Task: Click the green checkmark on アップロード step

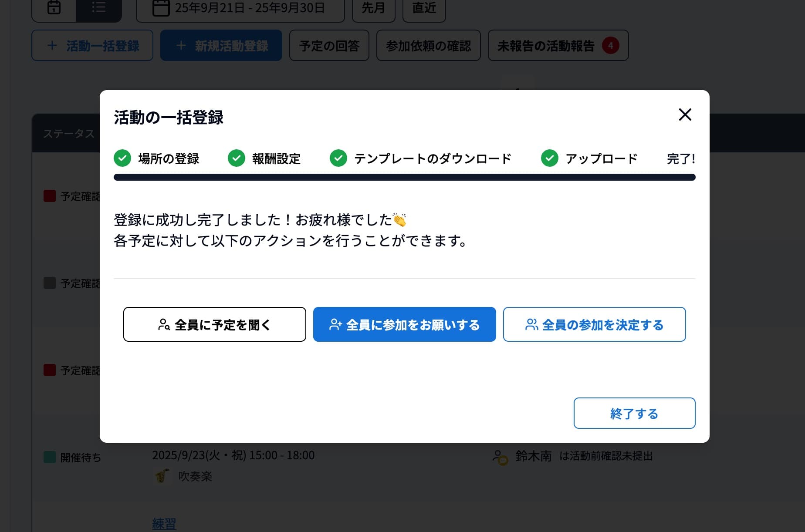Action: click(x=550, y=158)
